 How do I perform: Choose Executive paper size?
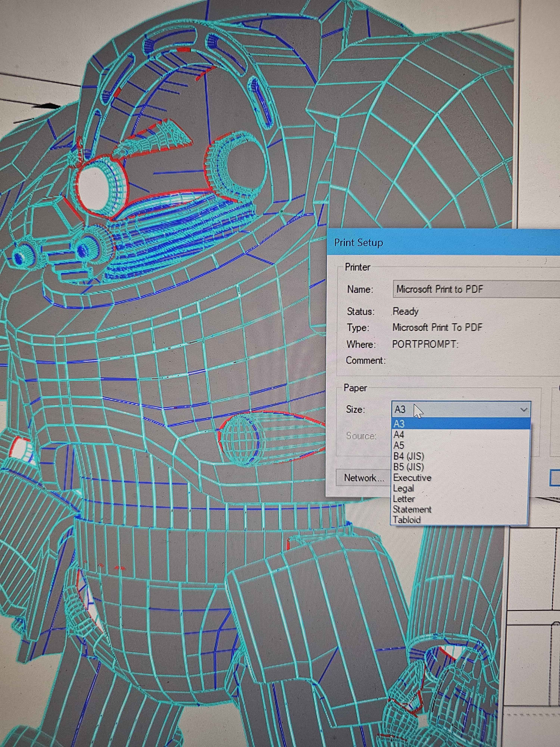pyautogui.click(x=412, y=478)
